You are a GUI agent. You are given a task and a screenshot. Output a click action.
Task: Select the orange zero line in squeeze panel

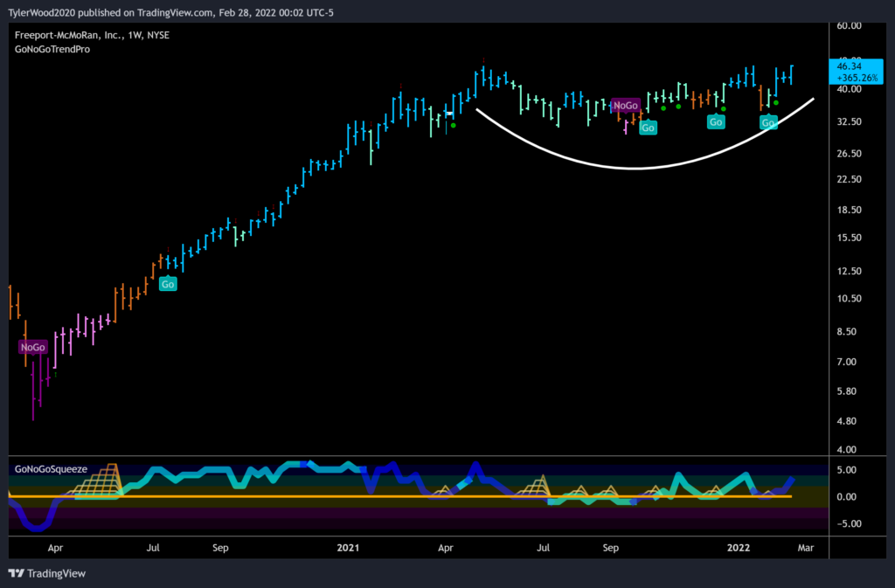pos(399,497)
